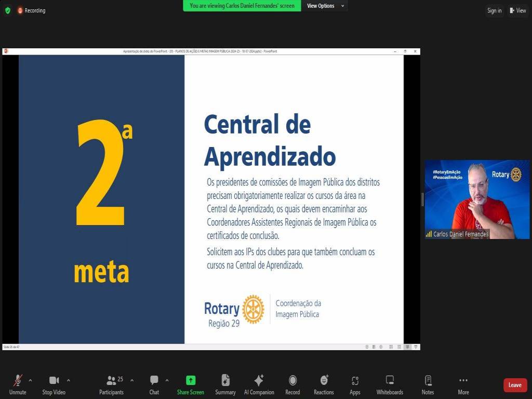Expand audio options arrow next to Unmute
This screenshot has width=532, height=399.
pyautogui.click(x=30, y=380)
